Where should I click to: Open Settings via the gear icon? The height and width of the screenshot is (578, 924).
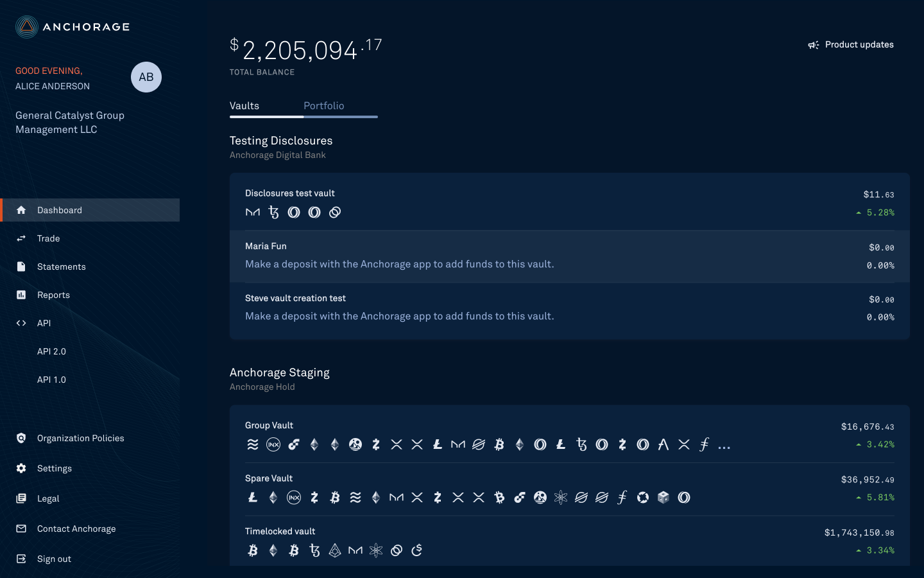pos(21,468)
